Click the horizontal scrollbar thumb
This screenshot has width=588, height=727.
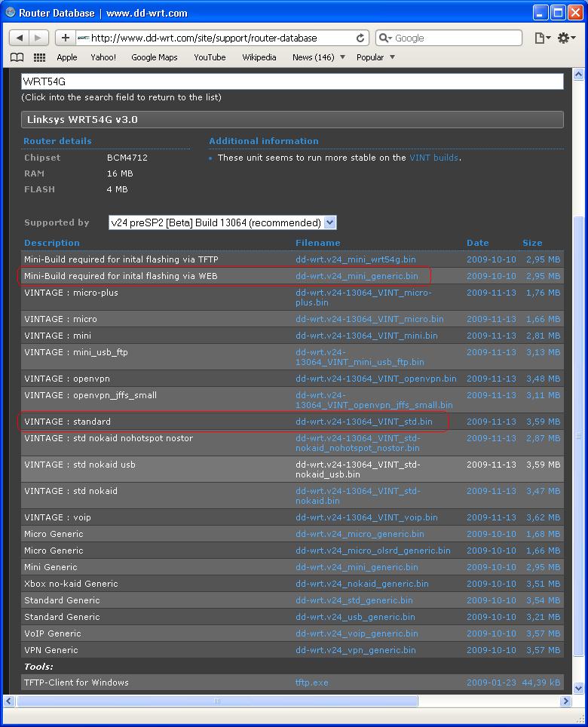click(217, 701)
